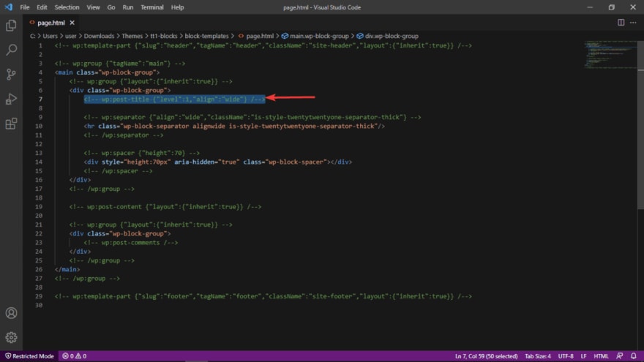Split the editor to the right
Viewport: 644px width, 362px height.
[621, 23]
